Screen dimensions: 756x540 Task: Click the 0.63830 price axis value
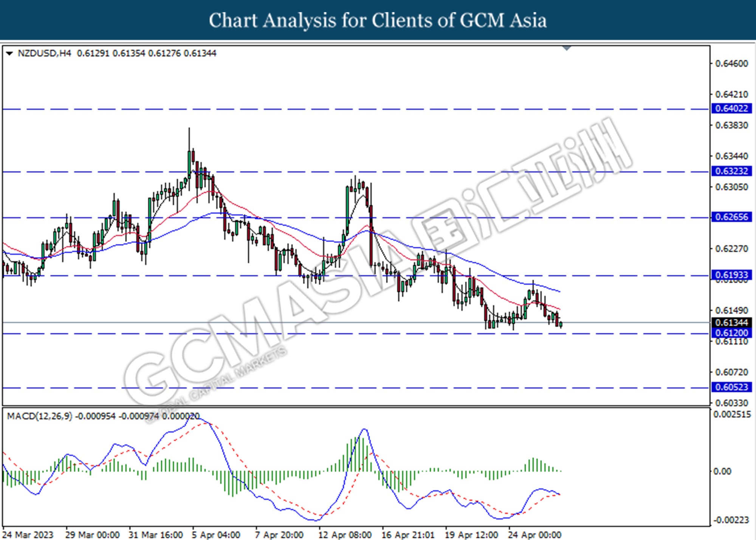[x=732, y=125]
